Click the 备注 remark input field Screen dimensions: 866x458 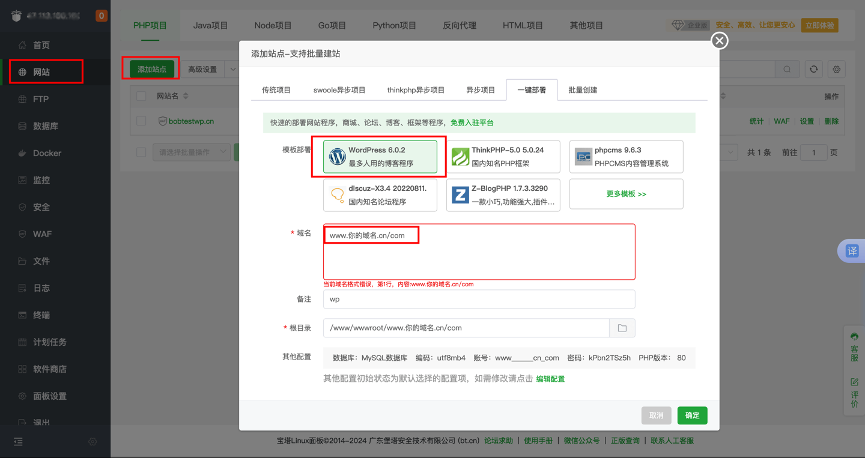click(479, 299)
